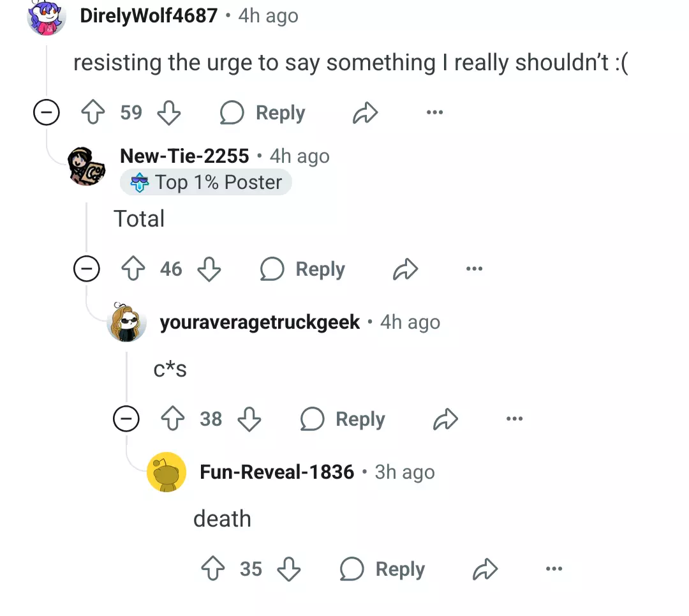Collapse DirelyWolf4687's comment thread
This screenshot has width=689, height=616.
(47, 112)
